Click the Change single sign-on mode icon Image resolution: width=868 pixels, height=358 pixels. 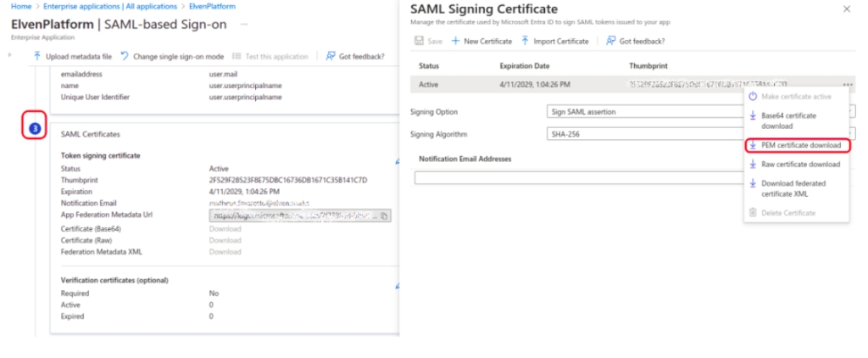(x=125, y=57)
